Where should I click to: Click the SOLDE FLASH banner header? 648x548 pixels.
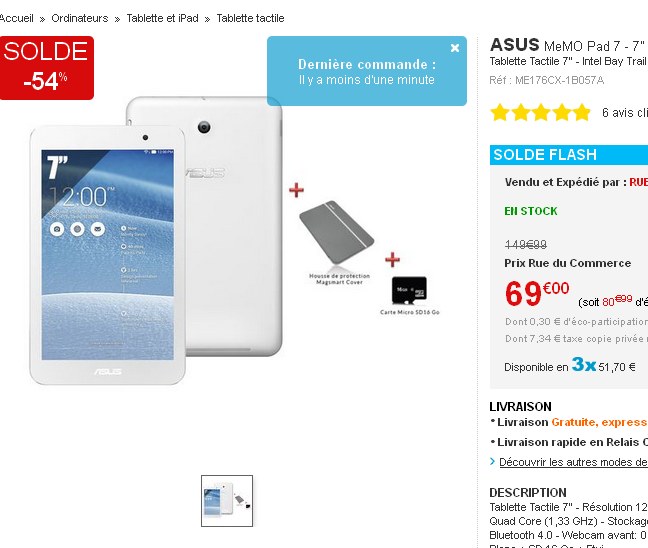pyautogui.click(x=569, y=155)
